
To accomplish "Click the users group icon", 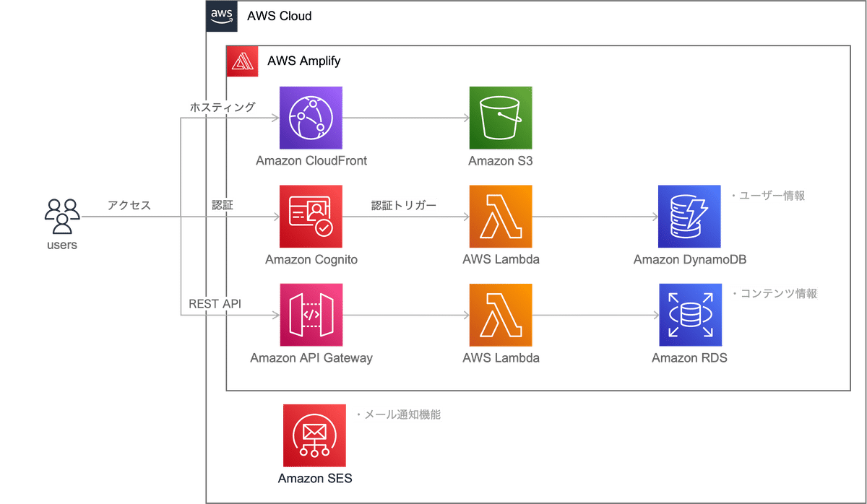I will coord(62,216).
